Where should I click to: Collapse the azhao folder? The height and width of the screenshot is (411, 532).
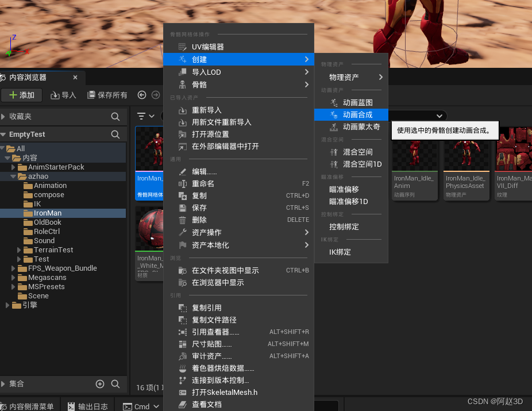[13, 176]
